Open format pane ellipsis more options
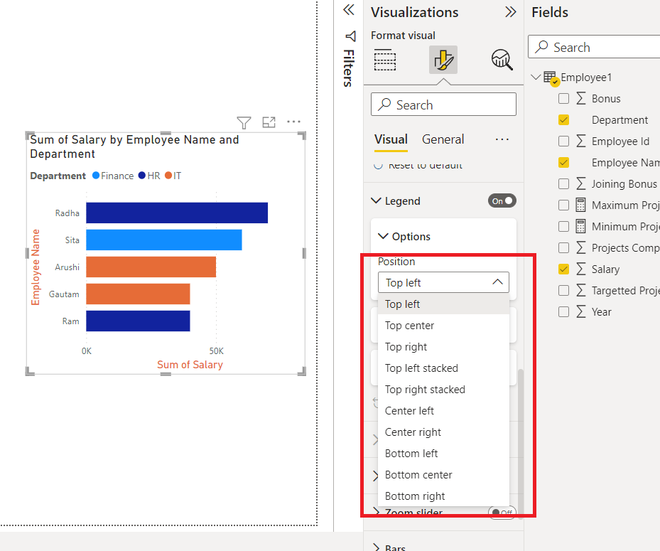This screenshot has height=551, width=660. 502,139
